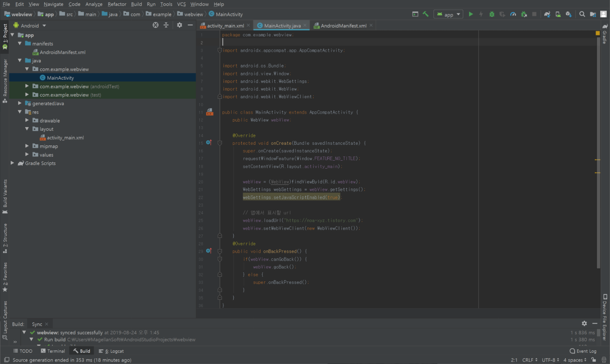This screenshot has width=610, height=364.
Task: Expand the Gradle Scripts node
Action: (13, 163)
